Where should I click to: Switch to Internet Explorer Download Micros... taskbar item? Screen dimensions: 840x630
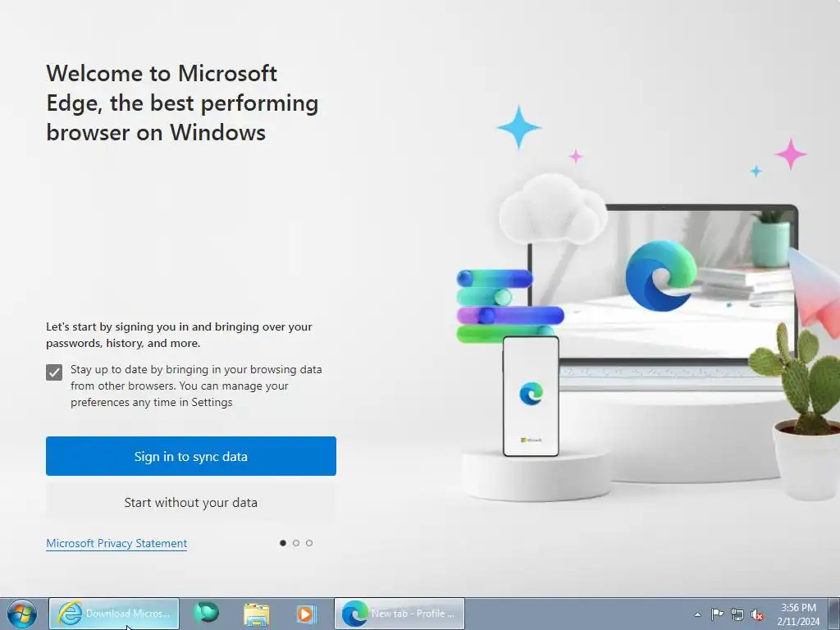(114, 614)
